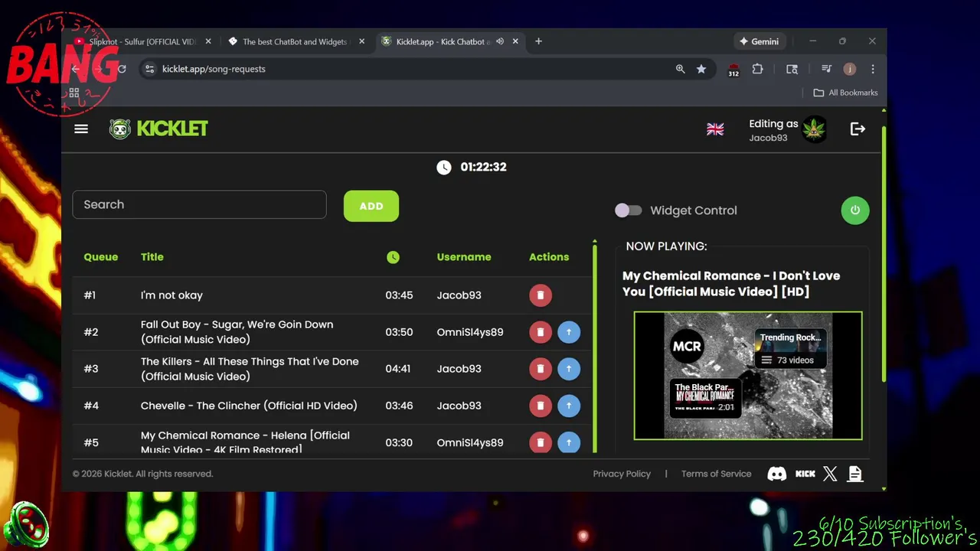Viewport: 980px width, 551px height.
Task: Delete the Chevelle song from queue
Action: tap(541, 406)
